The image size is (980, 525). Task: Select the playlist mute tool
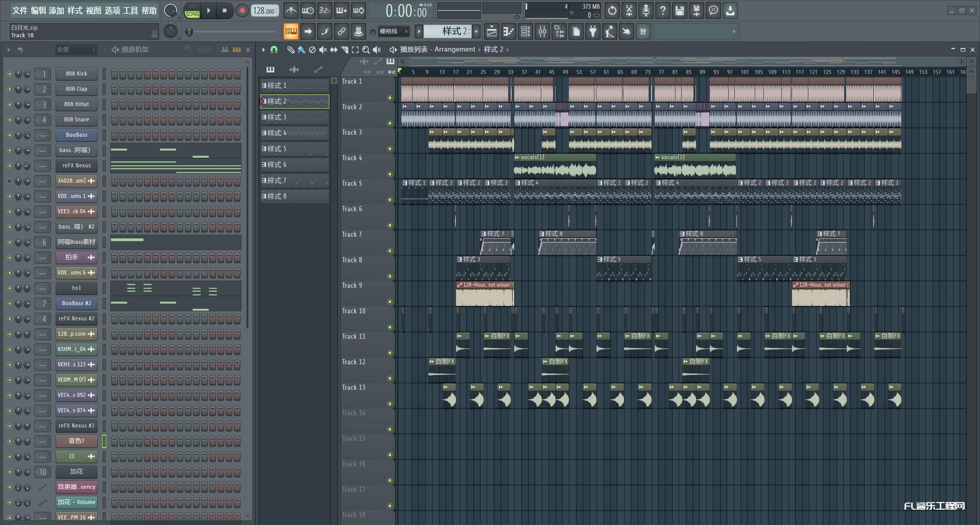[323, 49]
